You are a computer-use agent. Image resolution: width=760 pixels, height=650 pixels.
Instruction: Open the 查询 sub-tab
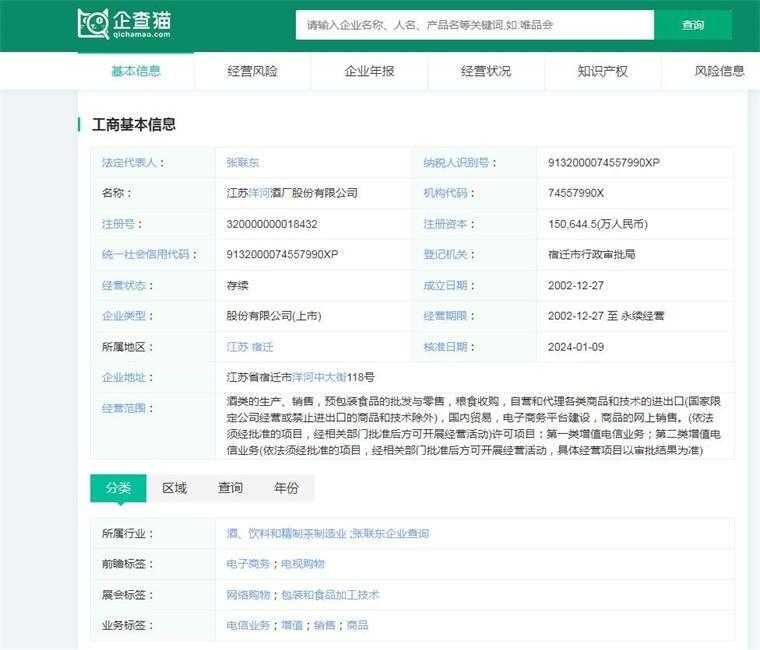pyautogui.click(x=230, y=488)
